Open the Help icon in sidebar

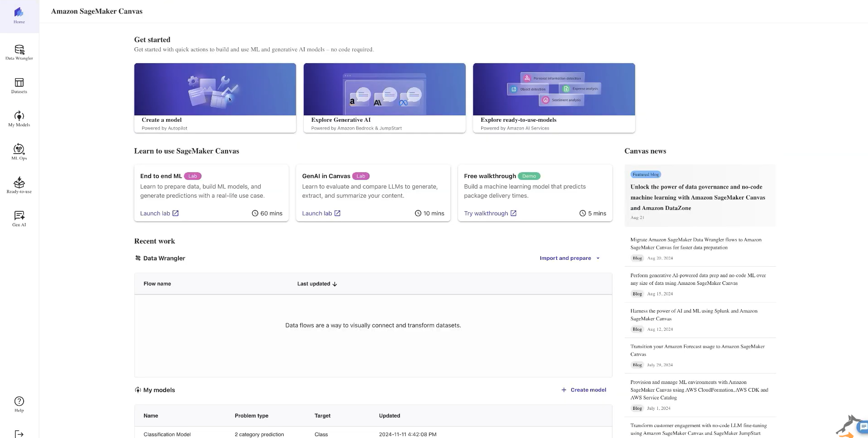click(19, 404)
